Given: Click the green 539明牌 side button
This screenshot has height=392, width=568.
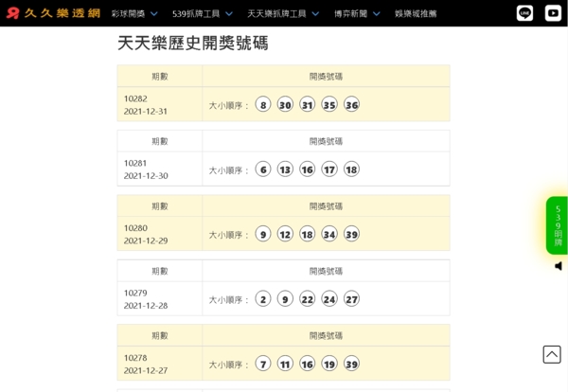Looking at the screenshot, I should click(x=557, y=225).
